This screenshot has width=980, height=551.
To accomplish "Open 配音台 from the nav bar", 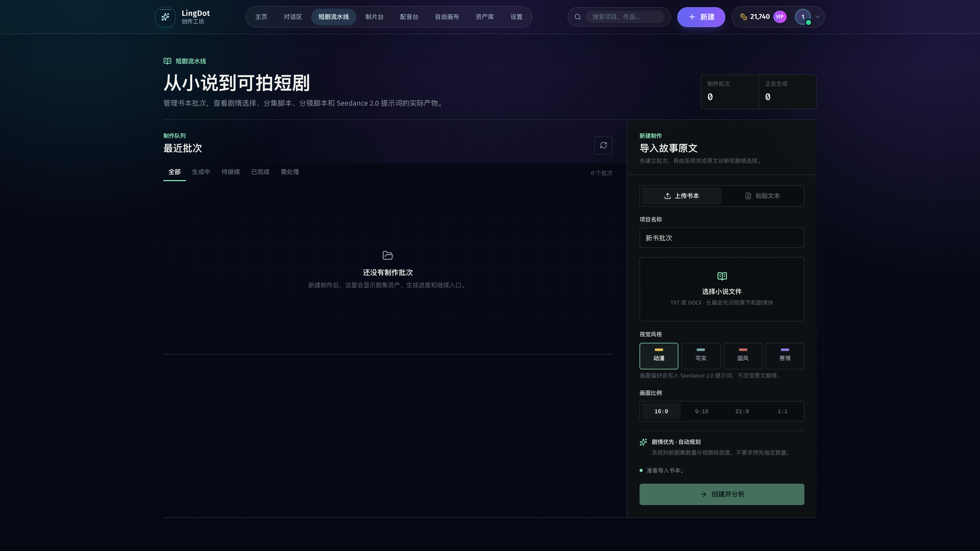I will tap(409, 17).
